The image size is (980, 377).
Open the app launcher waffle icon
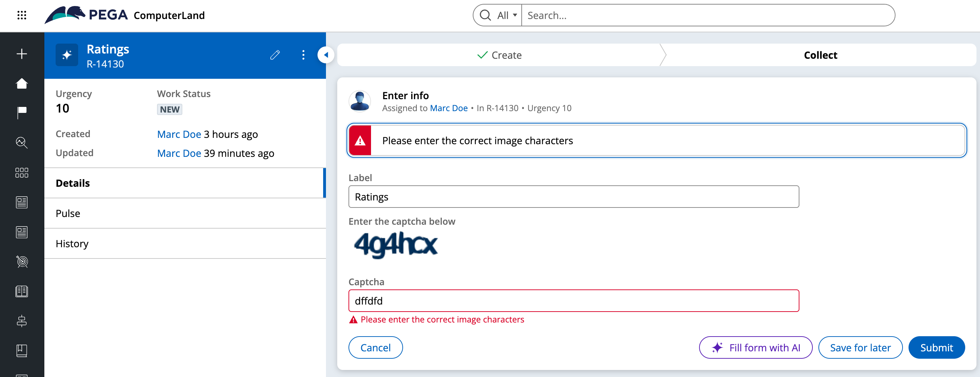pyautogui.click(x=22, y=15)
